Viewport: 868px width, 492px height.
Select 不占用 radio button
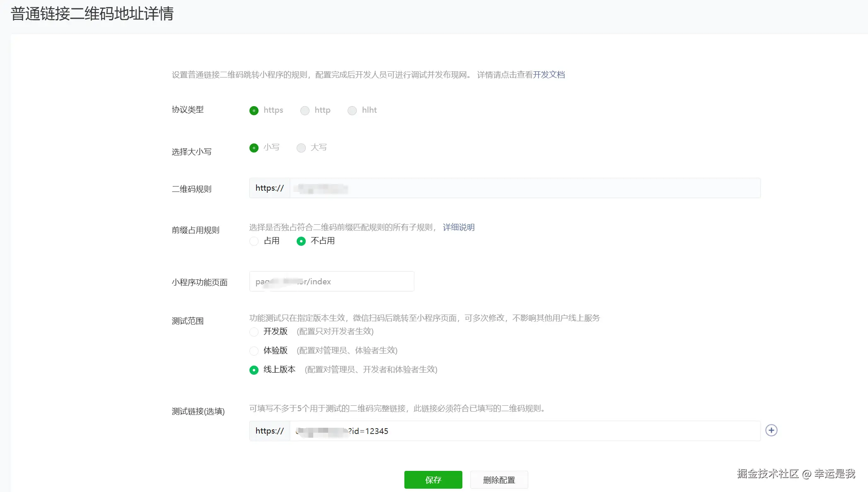pos(301,241)
